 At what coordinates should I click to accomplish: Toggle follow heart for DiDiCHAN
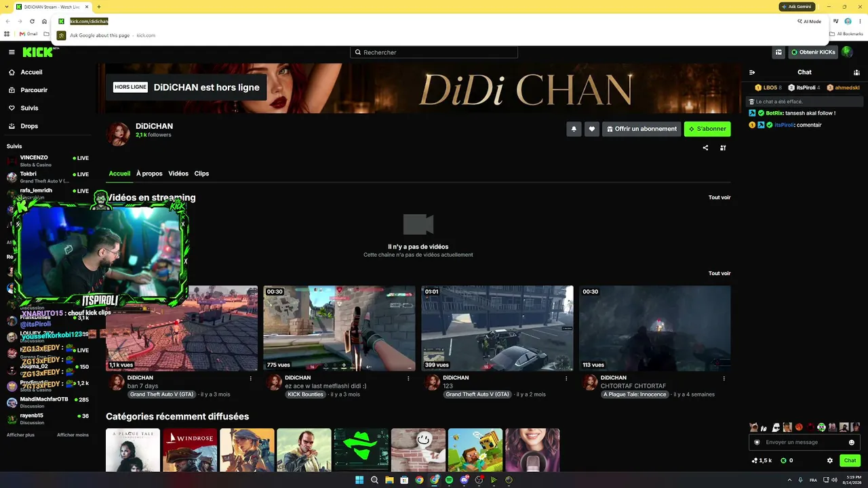tap(592, 129)
